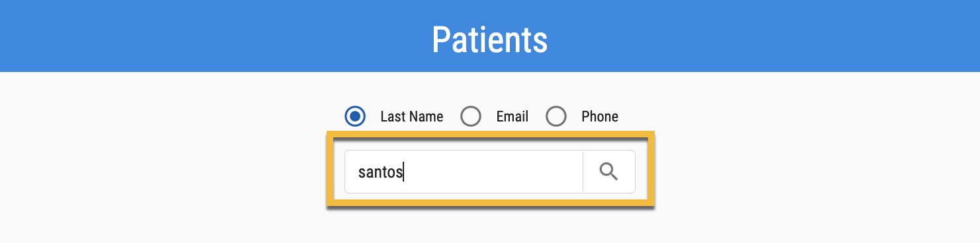This screenshot has width=980, height=243.
Task: Choose search by Email option circle
Action: tap(471, 116)
